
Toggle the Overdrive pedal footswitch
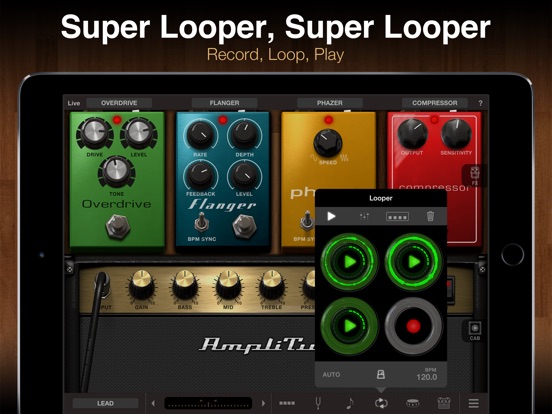tap(118, 226)
